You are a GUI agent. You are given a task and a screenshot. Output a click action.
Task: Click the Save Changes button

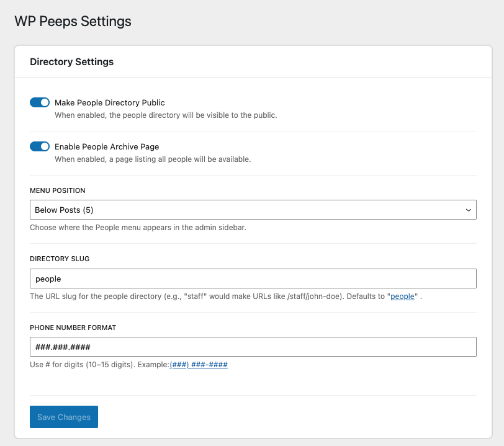[x=63, y=417]
